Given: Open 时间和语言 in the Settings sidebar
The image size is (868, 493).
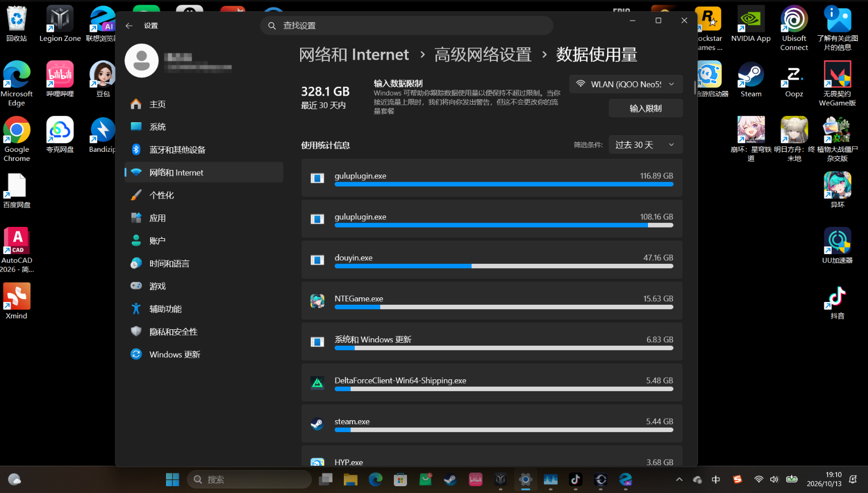Looking at the screenshot, I should tap(204, 263).
